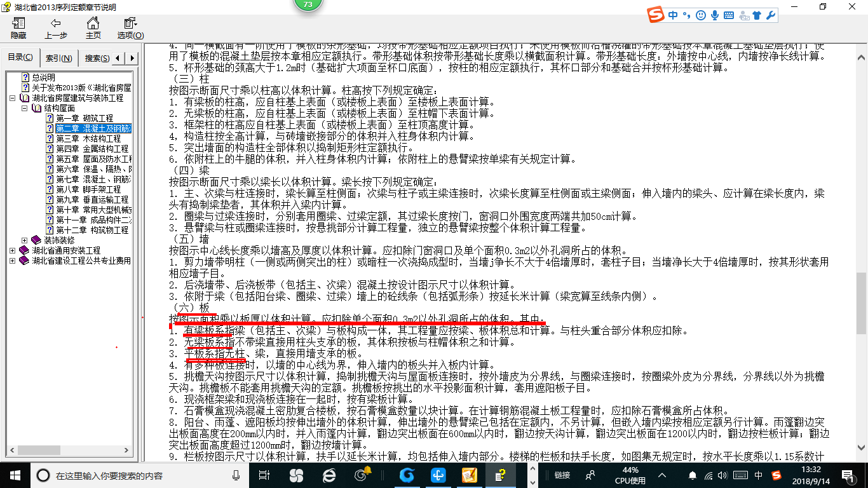Open 第六章 保温、隔热 topic
Image resolution: width=868 pixels, height=488 pixels.
(93, 169)
